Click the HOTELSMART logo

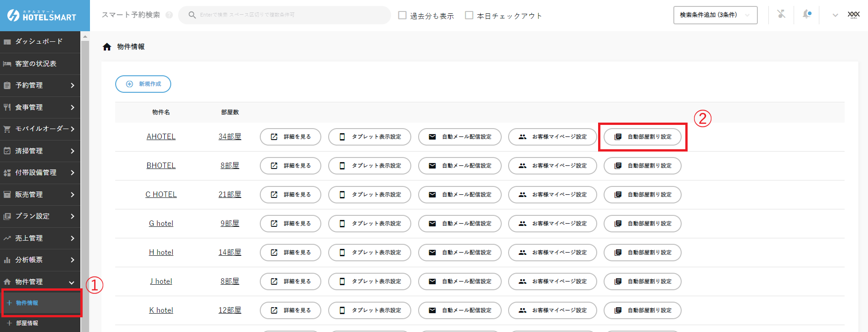pos(42,16)
